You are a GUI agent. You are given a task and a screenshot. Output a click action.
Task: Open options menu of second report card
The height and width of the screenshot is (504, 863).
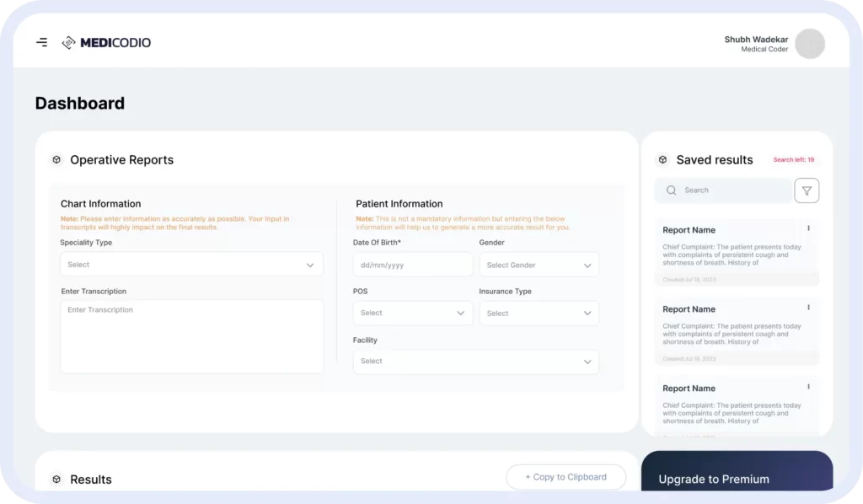(808, 308)
